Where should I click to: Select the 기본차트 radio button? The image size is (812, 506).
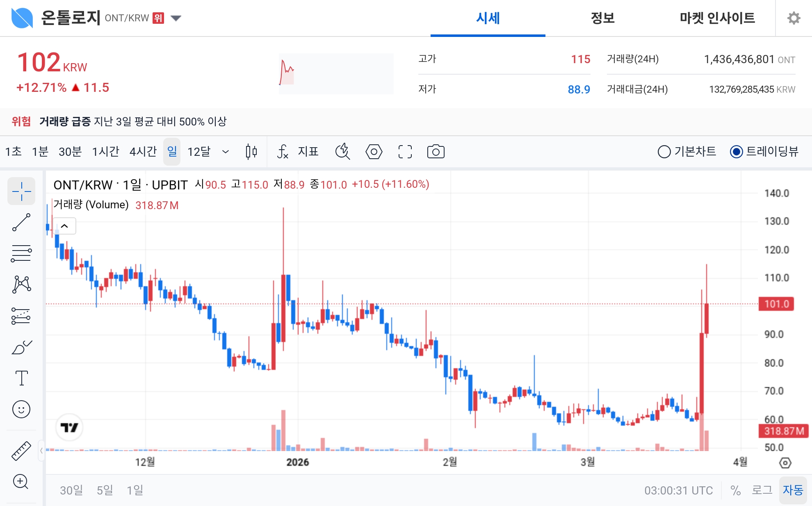pyautogui.click(x=665, y=152)
